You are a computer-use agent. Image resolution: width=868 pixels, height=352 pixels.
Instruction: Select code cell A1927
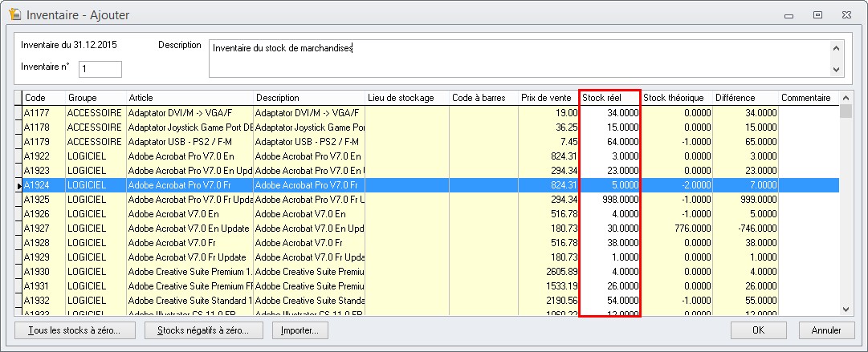click(x=43, y=229)
